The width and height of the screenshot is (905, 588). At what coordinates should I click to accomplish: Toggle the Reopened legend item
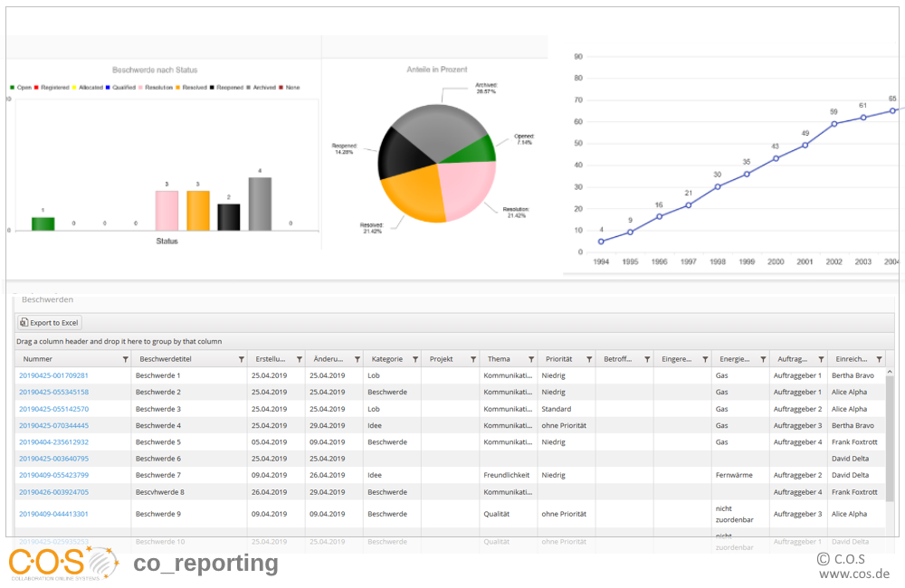click(x=226, y=88)
